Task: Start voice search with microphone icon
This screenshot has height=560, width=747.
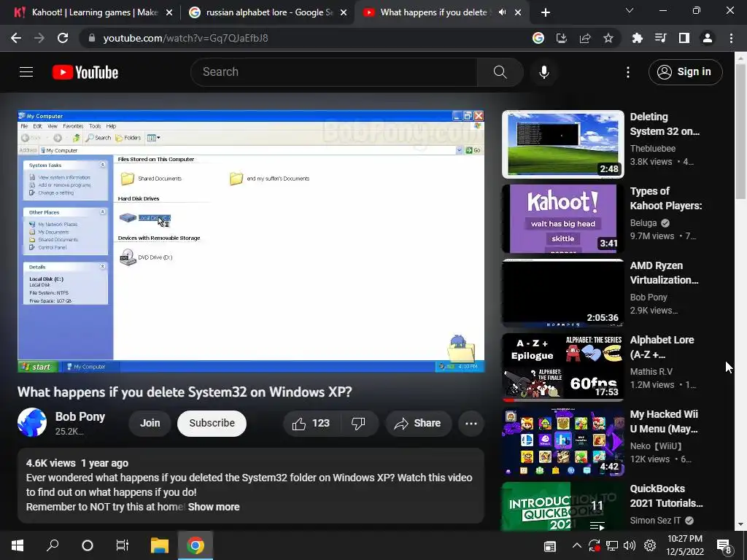Action: point(544,72)
